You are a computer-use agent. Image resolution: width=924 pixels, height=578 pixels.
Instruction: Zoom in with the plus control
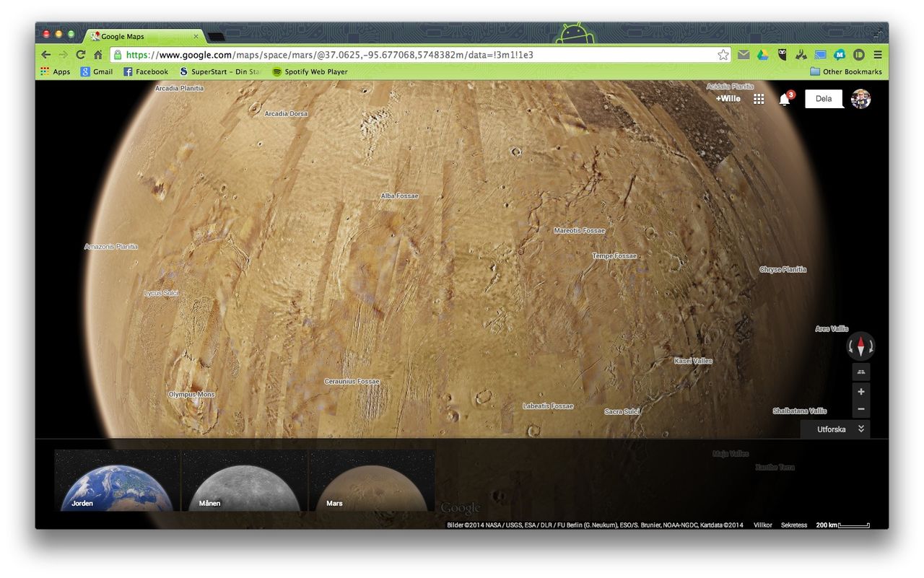[x=861, y=391]
